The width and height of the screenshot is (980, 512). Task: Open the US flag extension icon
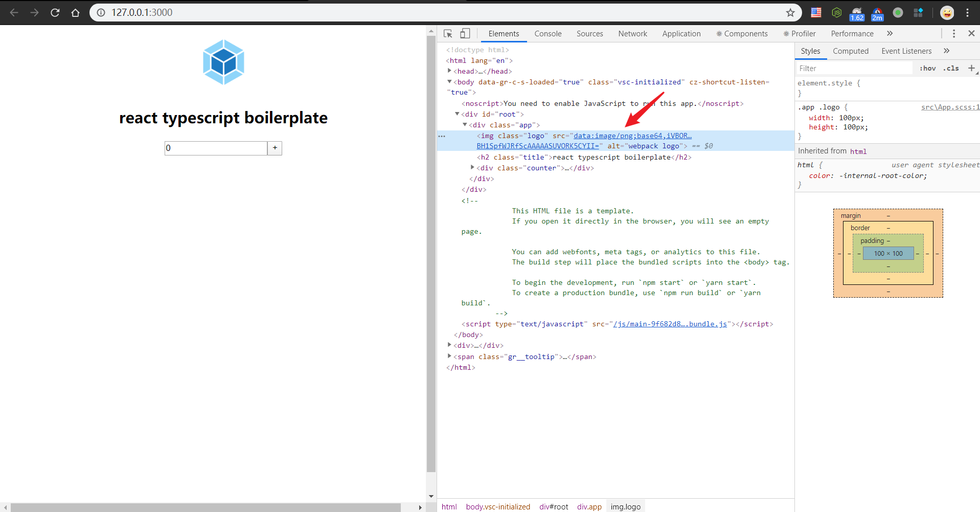[x=816, y=12]
